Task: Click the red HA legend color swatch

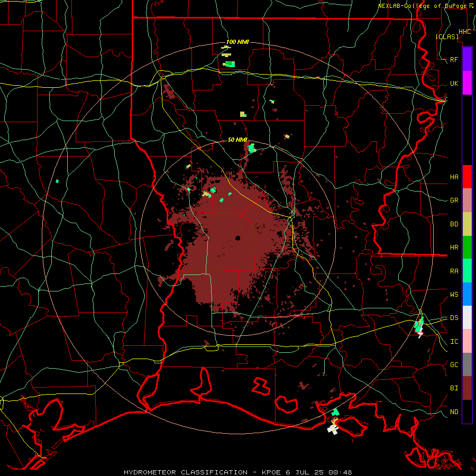Action: click(x=467, y=177)
